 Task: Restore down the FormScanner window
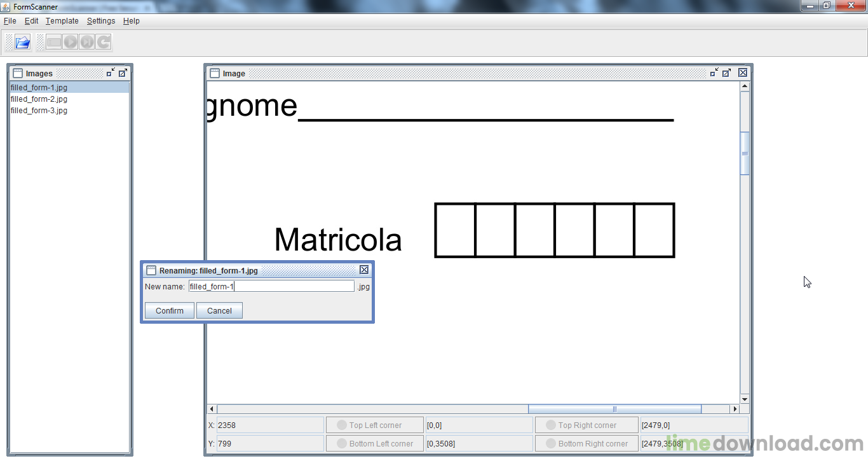(827, 5)
